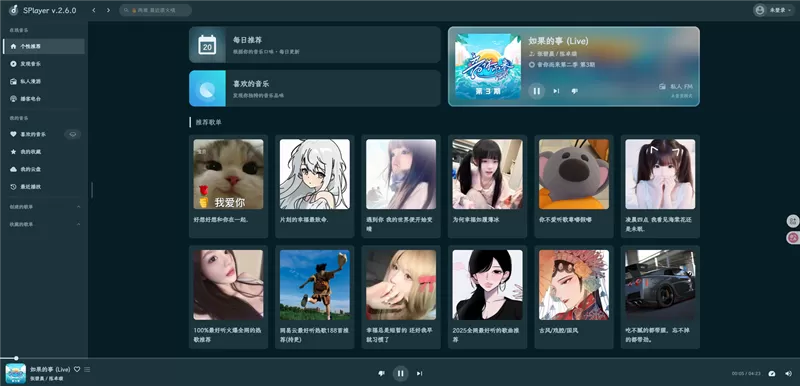Click the 推荐歌单 section heading
The height and width of the screenshot is (386, 800).
209,122
